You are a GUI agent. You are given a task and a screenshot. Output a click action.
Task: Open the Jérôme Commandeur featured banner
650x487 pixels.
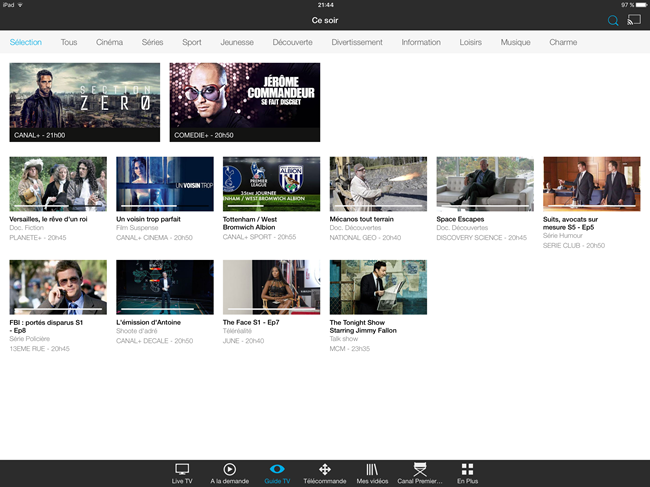(245, 102)
